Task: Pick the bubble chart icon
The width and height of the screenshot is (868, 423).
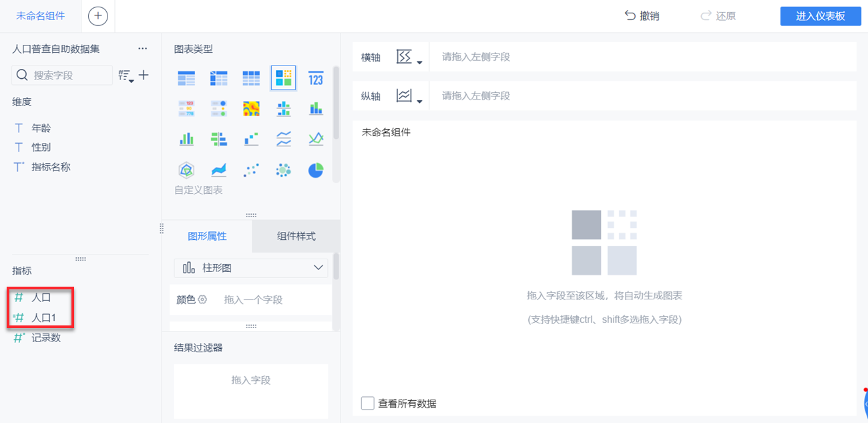Action: click(284, 170)
